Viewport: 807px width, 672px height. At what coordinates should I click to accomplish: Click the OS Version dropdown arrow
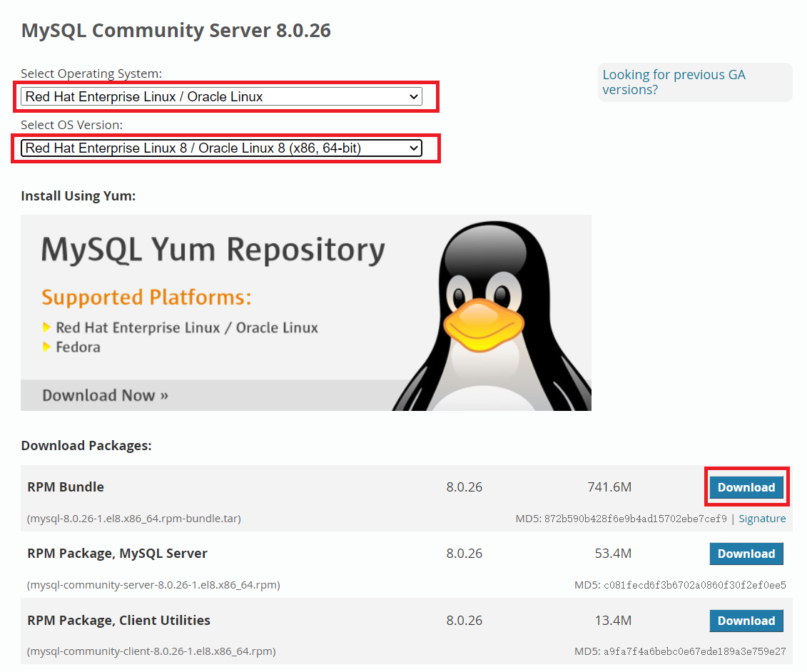[x=415, y=148]
